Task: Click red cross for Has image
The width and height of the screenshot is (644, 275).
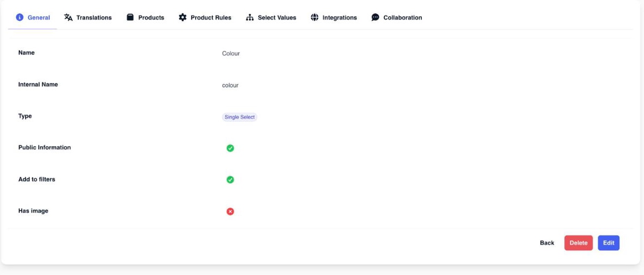Action: pyautogui.click(x=230, y=211)
